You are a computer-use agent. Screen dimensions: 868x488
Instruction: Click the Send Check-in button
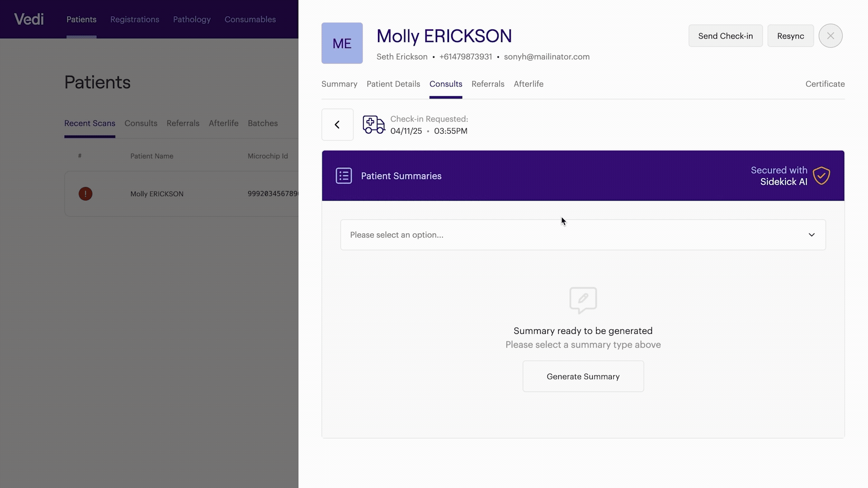(x=725, y=36)
